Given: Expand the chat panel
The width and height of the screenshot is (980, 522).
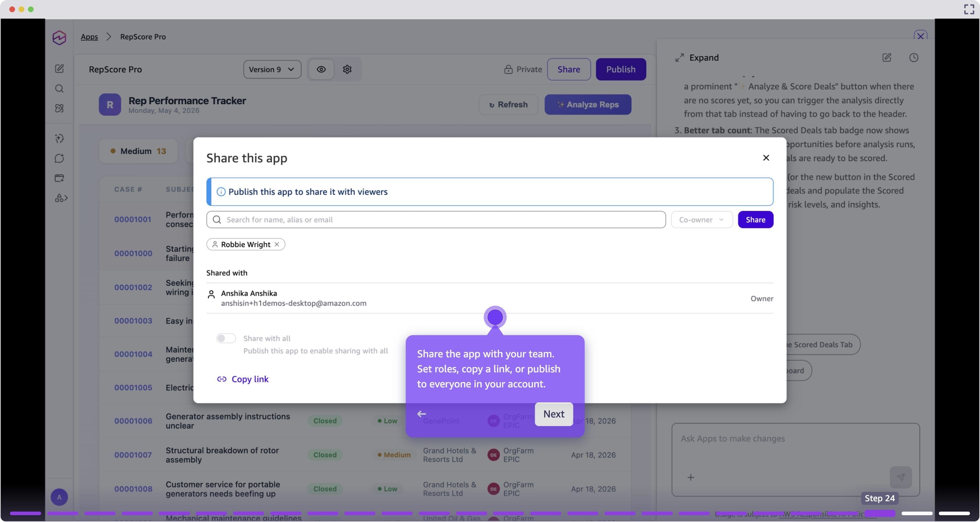Looking at the screenshot, I should (x=697, y=57).
